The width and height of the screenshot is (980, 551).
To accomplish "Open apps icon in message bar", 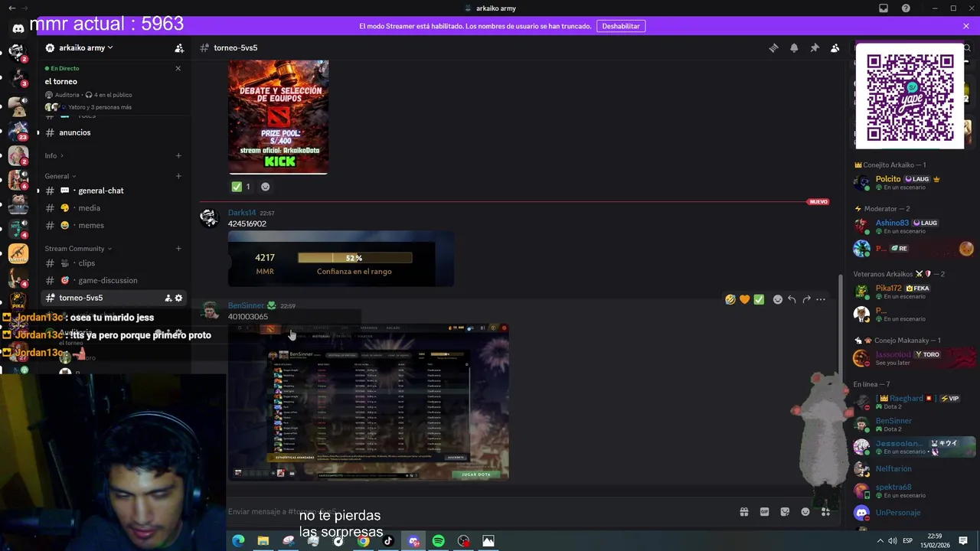I will (x=825, y=512).
